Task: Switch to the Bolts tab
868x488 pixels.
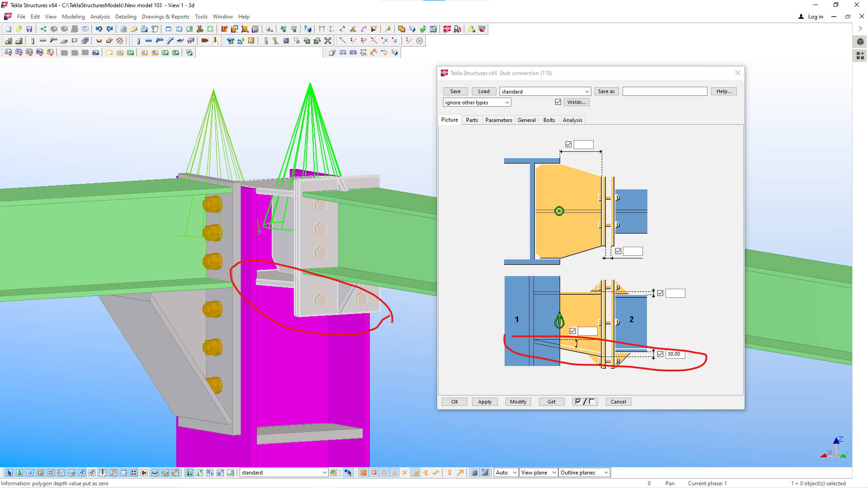Action: pyautogui.click(x=549, y=120)
